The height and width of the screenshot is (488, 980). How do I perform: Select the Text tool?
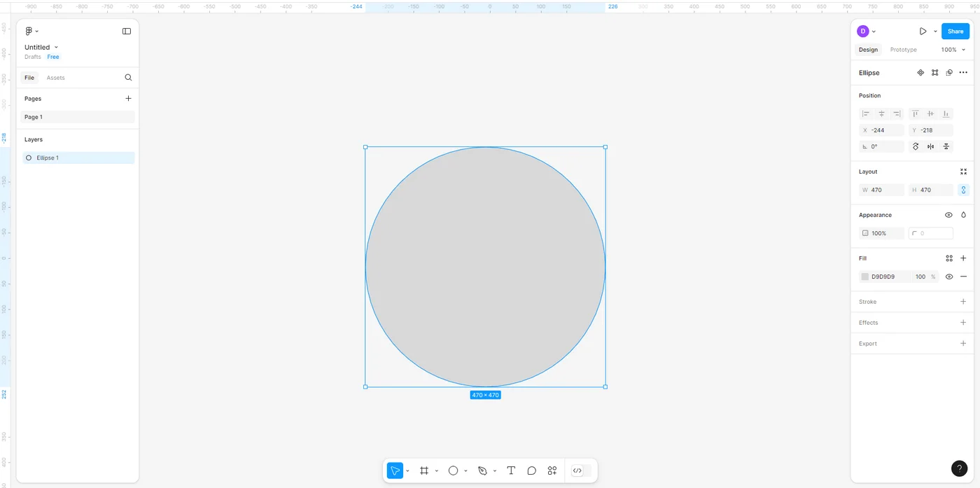point(511,470)
